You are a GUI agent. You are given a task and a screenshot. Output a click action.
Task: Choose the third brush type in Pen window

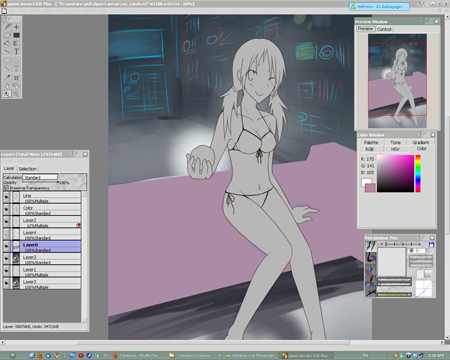[x=370, y=269]
